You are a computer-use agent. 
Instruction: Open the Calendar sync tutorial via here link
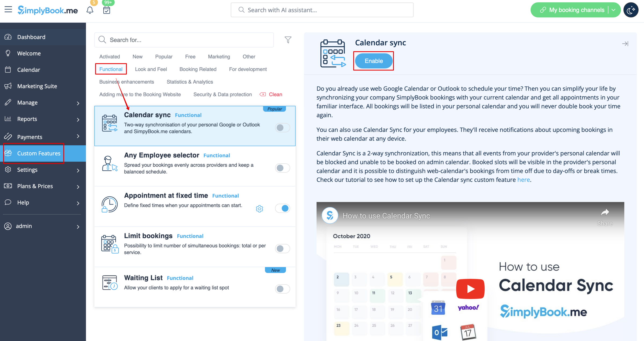coord(524,180)
